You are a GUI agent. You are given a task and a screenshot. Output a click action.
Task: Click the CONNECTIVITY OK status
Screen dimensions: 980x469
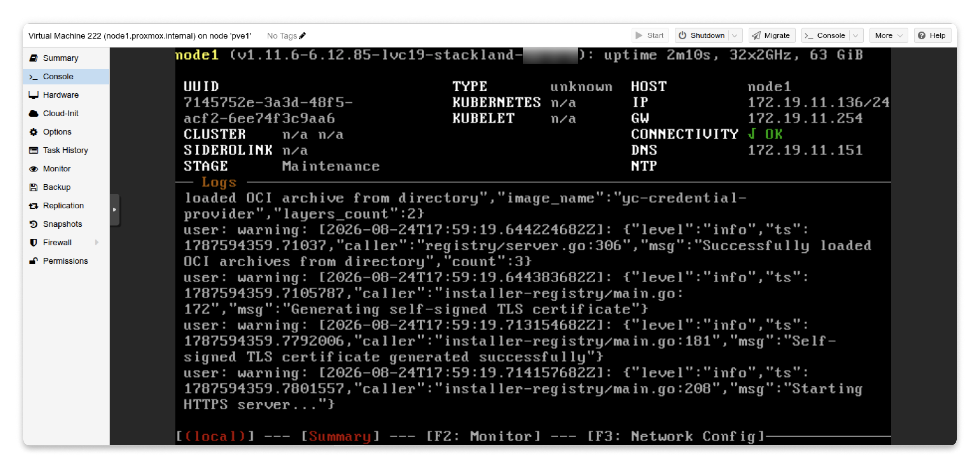[x=765, y=134]
